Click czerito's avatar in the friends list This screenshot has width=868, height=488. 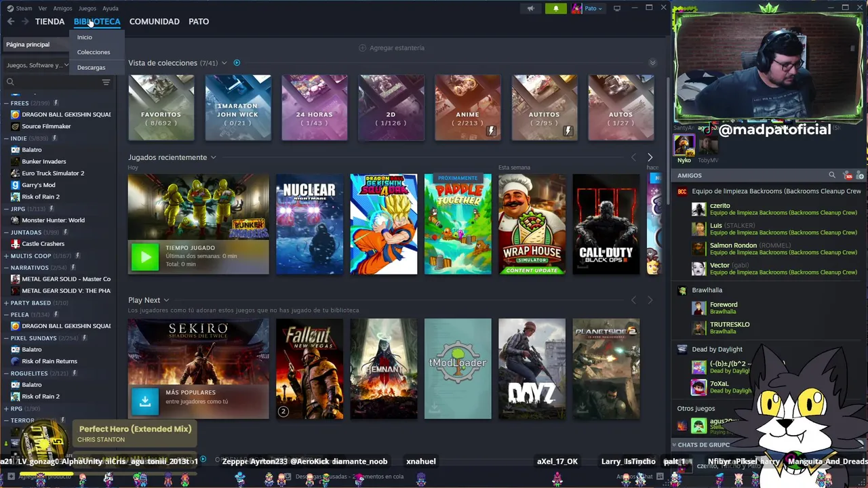tap(698, 209)
